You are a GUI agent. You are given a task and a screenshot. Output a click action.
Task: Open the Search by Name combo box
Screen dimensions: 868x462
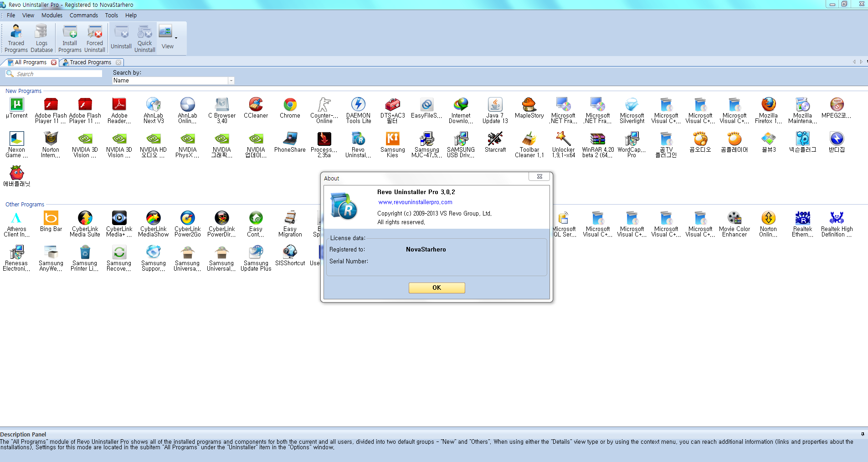click(x=173, y=81)
